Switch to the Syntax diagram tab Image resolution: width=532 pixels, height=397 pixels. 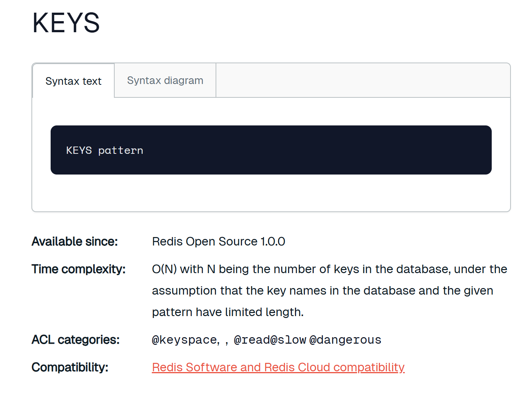click(165, 81)
